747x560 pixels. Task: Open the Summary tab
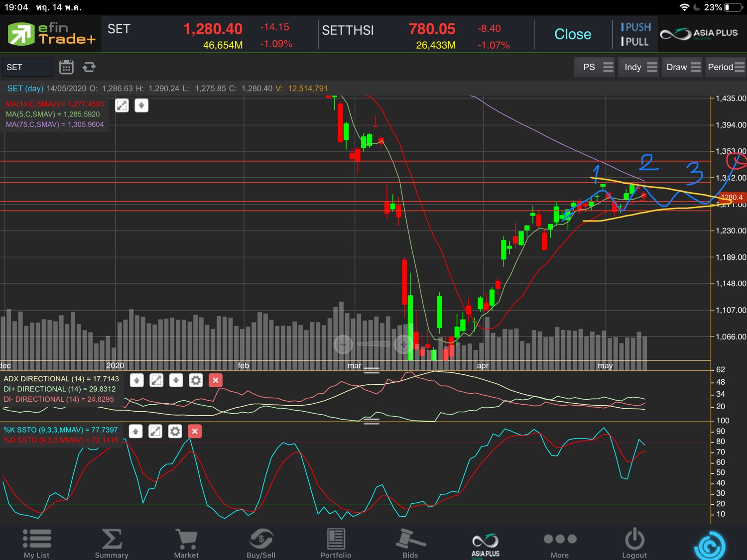[112, 543]
